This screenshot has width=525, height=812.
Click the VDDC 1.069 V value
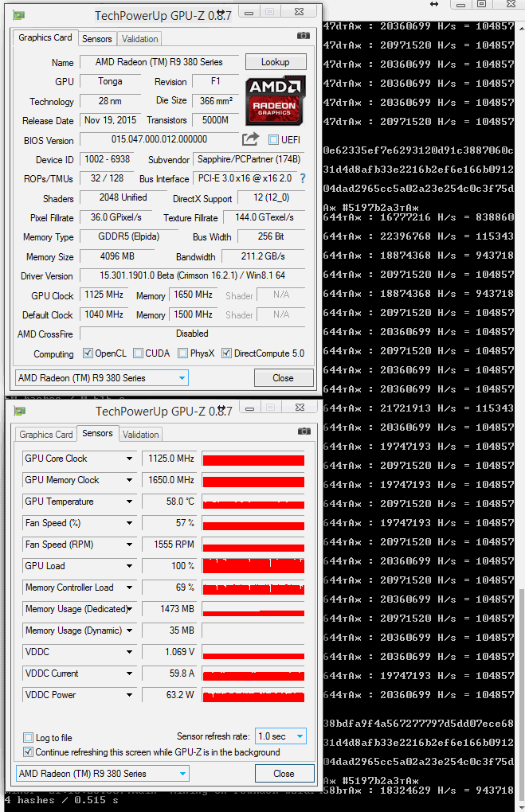click(x=171, y=652)
